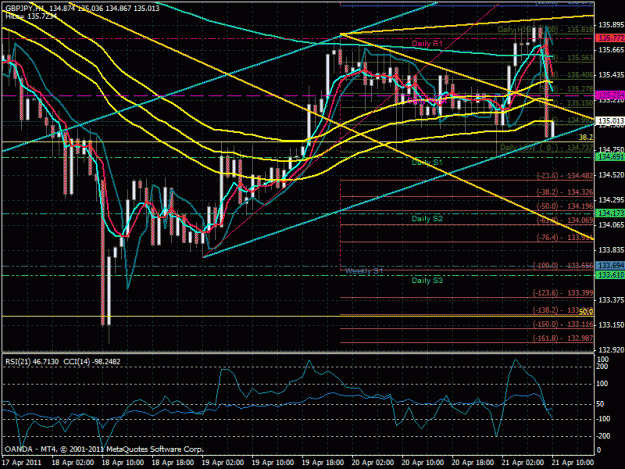Select the '(-61.8) - 134.069' Fibonacci label
The image size is (625, 469).
click(x=565, y=220)
